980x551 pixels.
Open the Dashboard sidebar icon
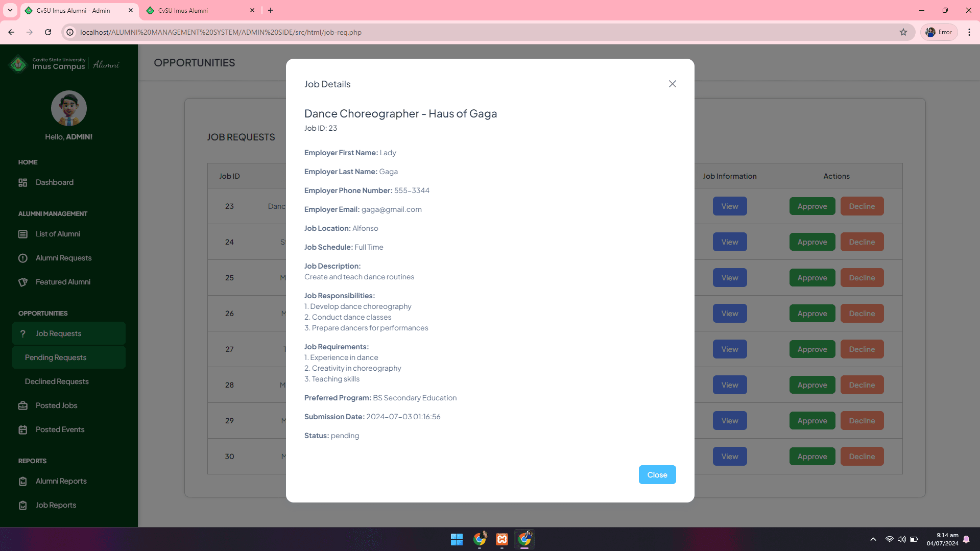tap(23, 182)
